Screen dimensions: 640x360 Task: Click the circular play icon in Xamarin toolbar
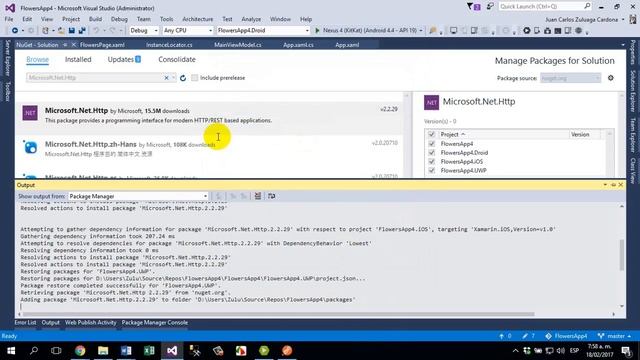[527, 31]
